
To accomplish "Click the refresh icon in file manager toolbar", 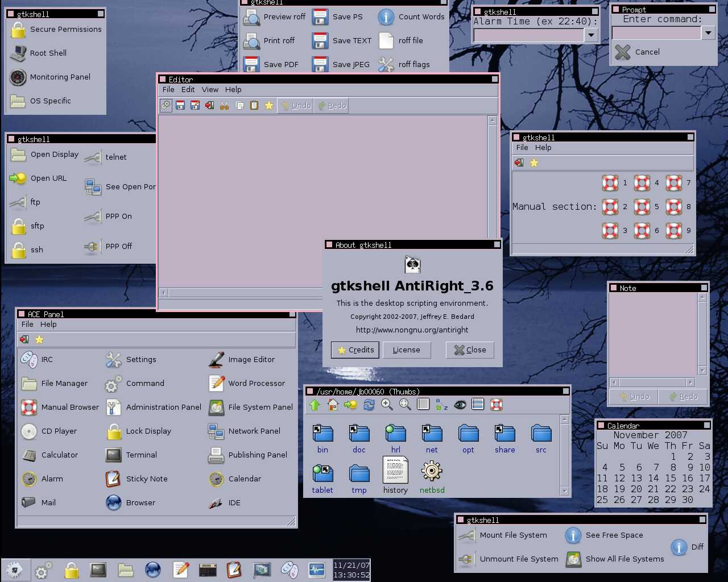I will 369,405.
